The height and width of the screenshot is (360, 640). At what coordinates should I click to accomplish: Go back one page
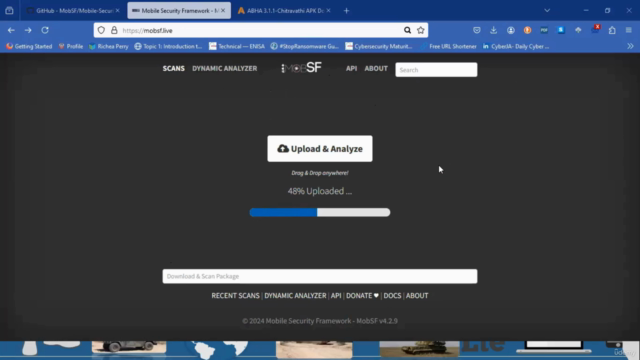tap(11, 30)
